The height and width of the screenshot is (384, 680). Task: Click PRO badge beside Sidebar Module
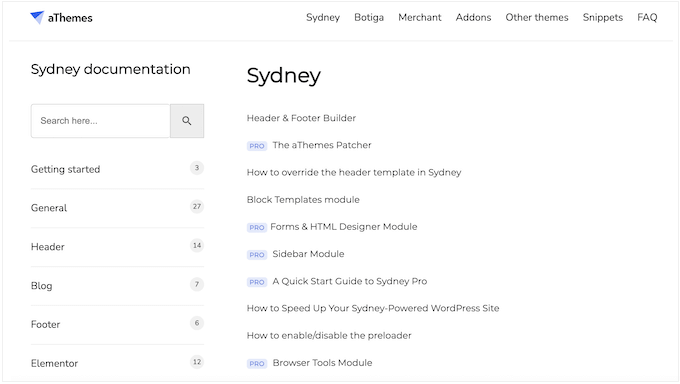click(x=257, y=255)
